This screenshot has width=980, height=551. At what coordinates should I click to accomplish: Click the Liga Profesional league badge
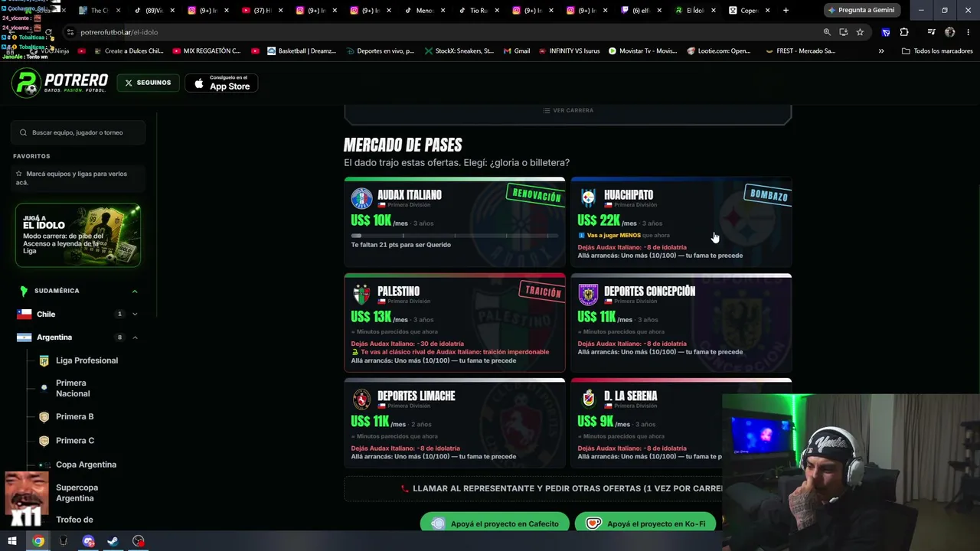coord(44,360)
